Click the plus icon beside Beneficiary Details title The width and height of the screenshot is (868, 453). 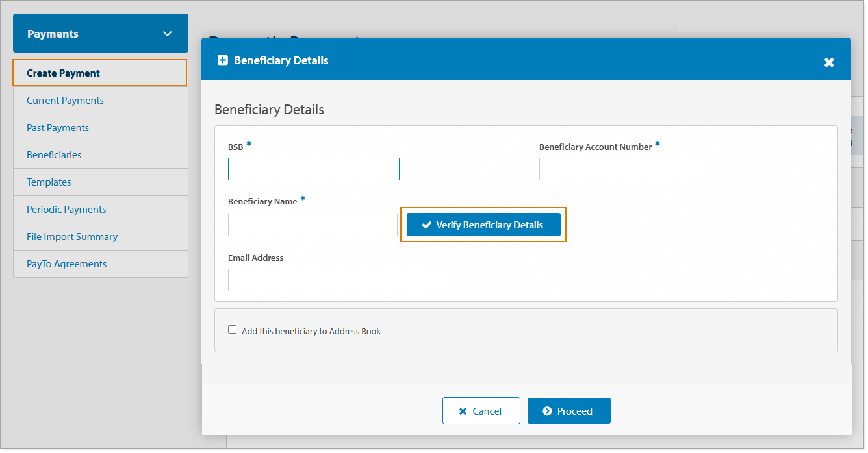click(222, 59)
